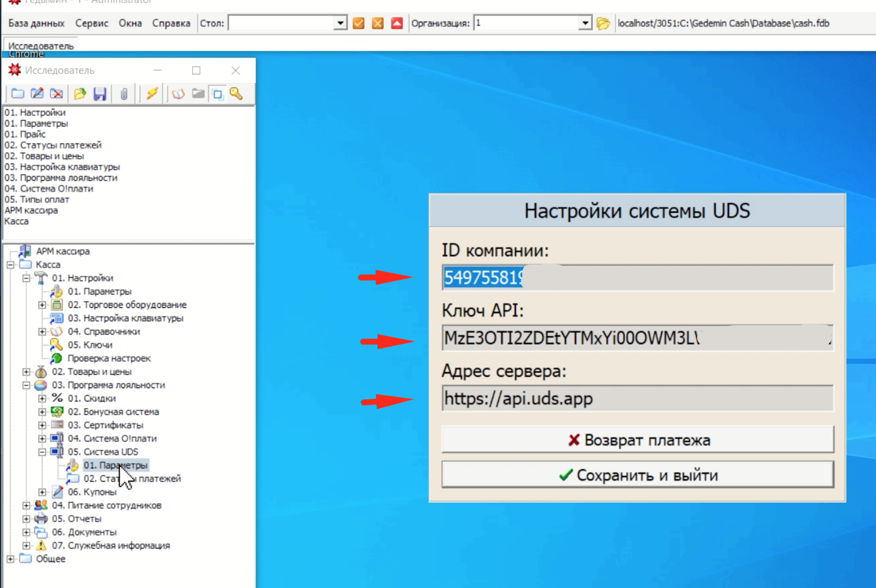Image resolution: width=876 pixels, height=588 pixels.
Task: Click the open folder with green arrow icon
Action: point(80,94)
